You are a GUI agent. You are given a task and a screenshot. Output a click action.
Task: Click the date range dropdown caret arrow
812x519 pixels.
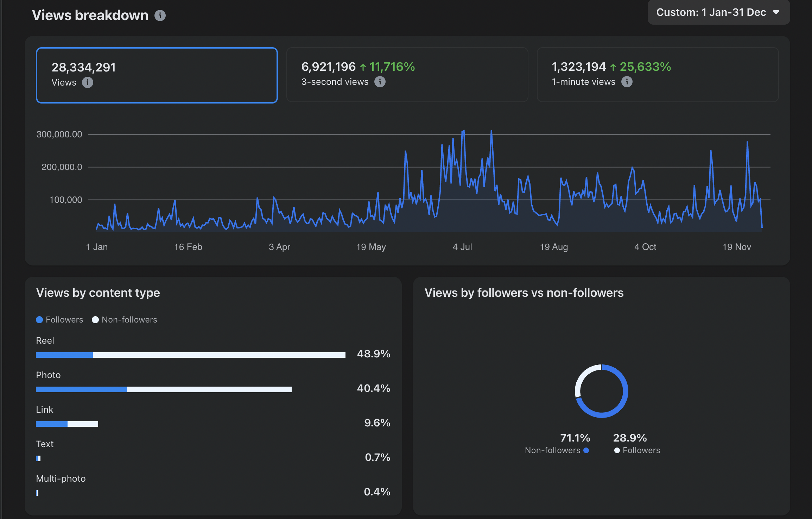(x=776, y=12)
